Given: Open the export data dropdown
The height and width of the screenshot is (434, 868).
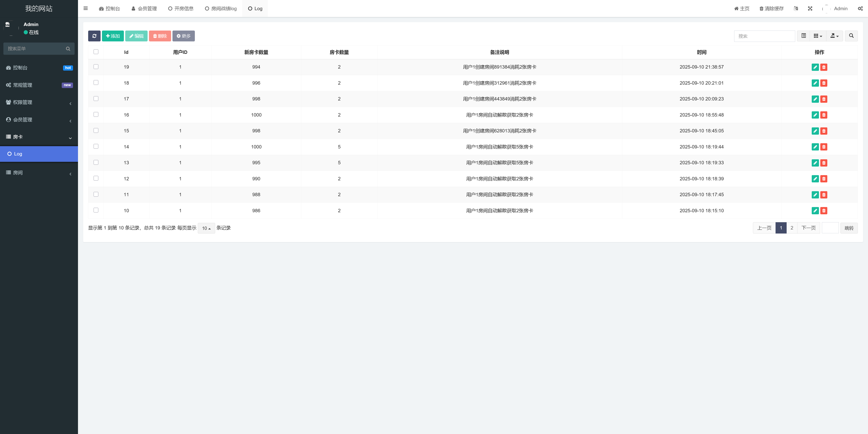Looking at the screenshot, I should pyautogui.click(x=834, y=36).
